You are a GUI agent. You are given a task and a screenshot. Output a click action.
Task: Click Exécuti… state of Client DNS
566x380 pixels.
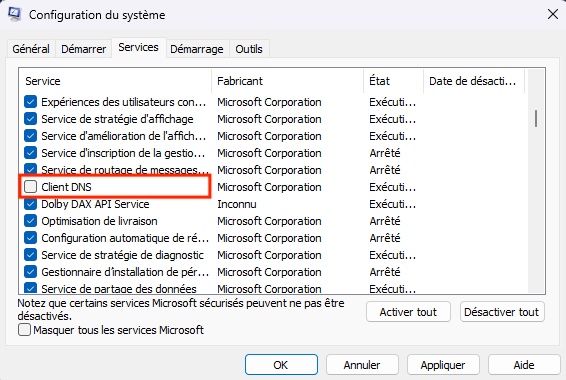click(392, 187)
